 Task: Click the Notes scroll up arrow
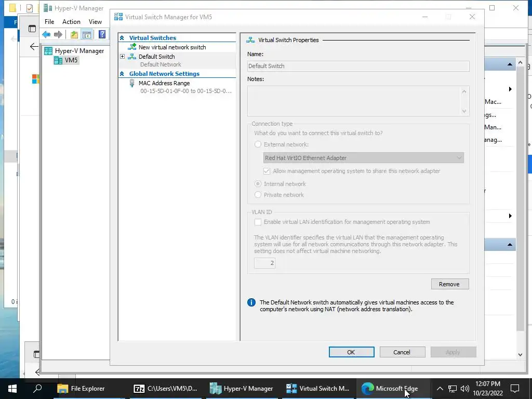[x=464, y=91]
